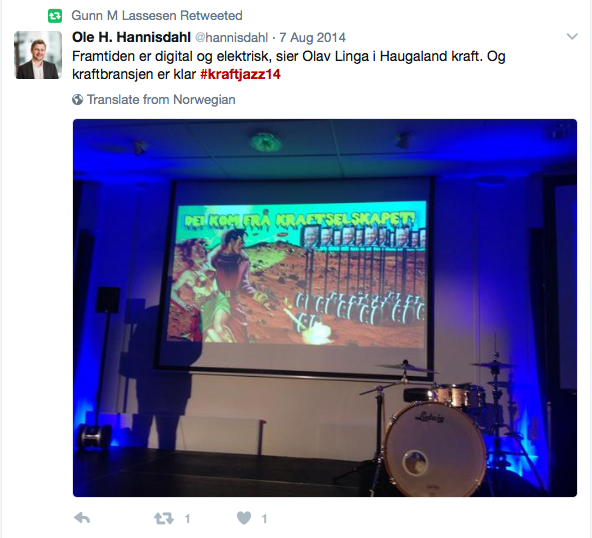Screen dimensions: 592x538
Task: Retweet using the arrows icon
Action: (163, 518)
